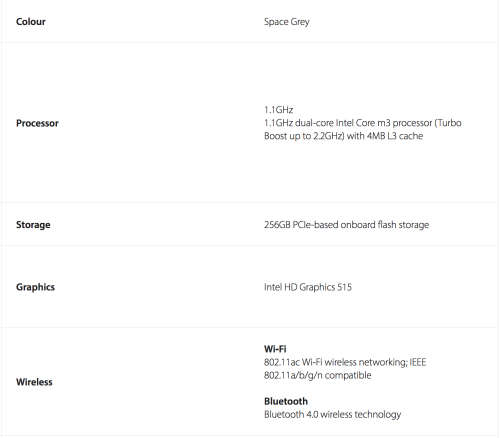This screenshot has height=438, width=500.
Task: Click the Colour row label
Action: pos(31,22)
